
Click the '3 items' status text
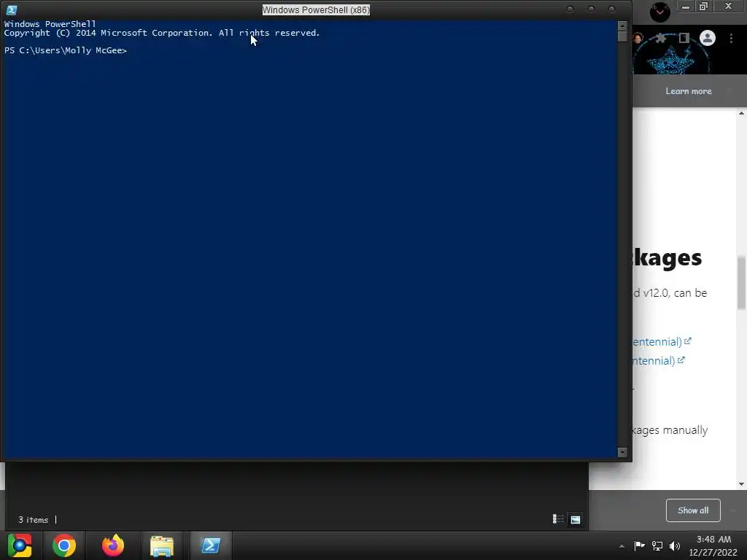point(34,520)
